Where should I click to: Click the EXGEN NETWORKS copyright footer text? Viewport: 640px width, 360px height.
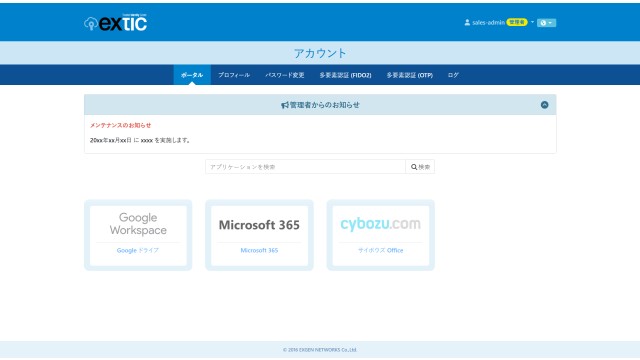(320, 350)
